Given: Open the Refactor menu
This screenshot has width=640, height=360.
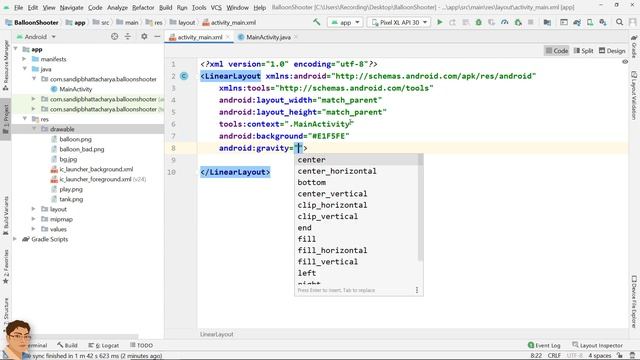Looking at the screenshot, I should [x=143, y=7].
